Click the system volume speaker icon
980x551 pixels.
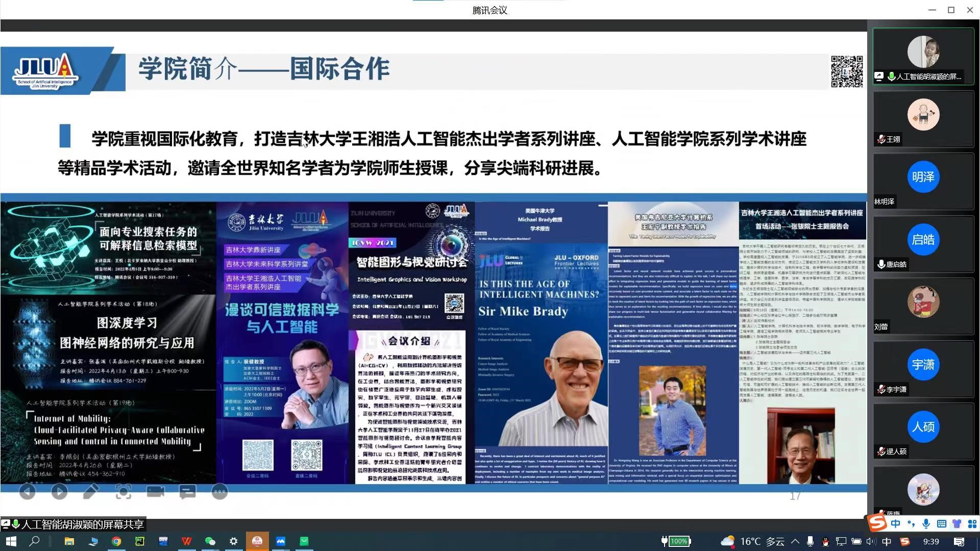click(871, 541)
